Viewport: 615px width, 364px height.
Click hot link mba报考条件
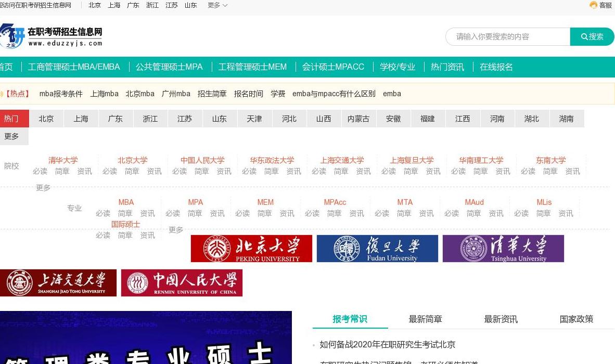61,94
